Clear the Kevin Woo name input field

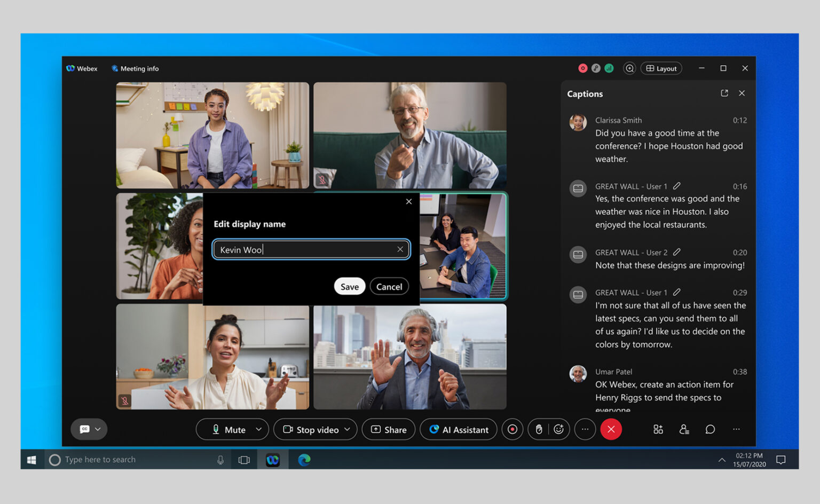click(400, 249)
